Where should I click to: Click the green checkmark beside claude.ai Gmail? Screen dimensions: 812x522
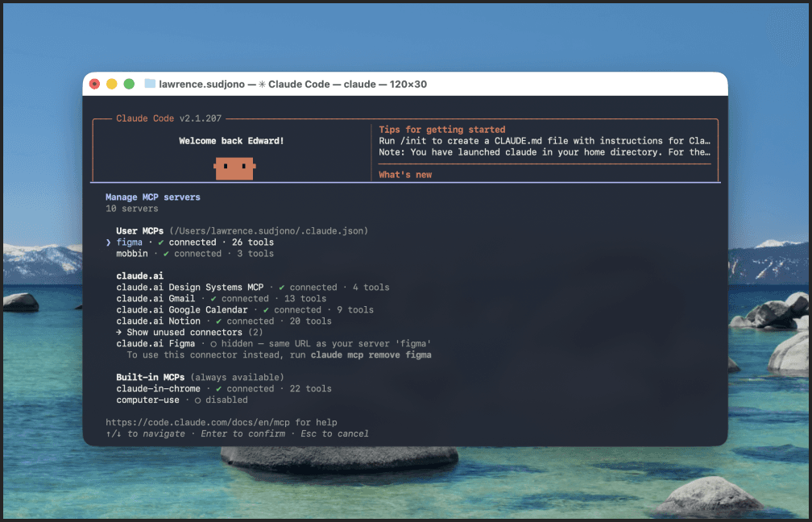213,299
